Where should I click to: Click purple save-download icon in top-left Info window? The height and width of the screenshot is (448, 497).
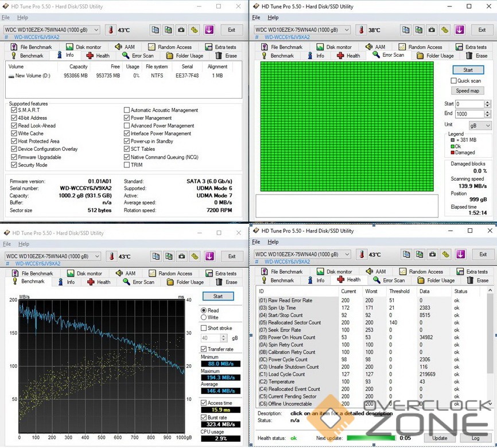pyautogui.click(x=209, y=30)
